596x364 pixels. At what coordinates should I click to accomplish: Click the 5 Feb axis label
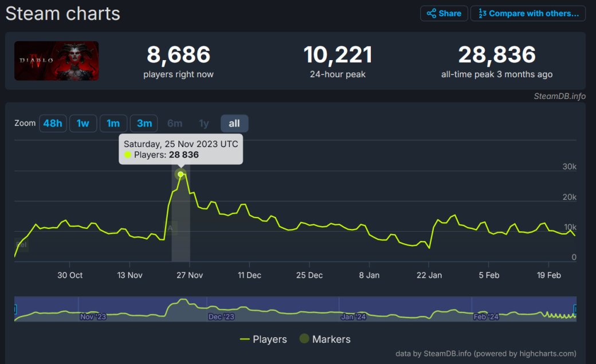[x=489, y=275]
